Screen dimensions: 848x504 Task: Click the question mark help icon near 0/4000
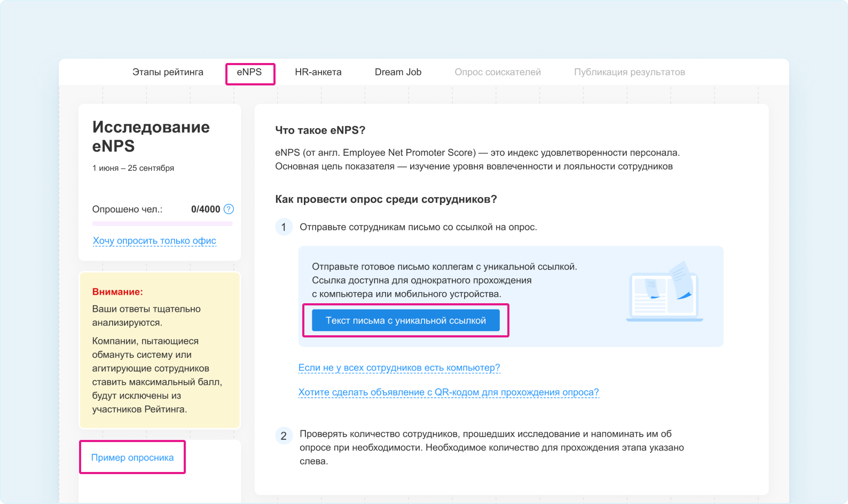click(229, 209)
